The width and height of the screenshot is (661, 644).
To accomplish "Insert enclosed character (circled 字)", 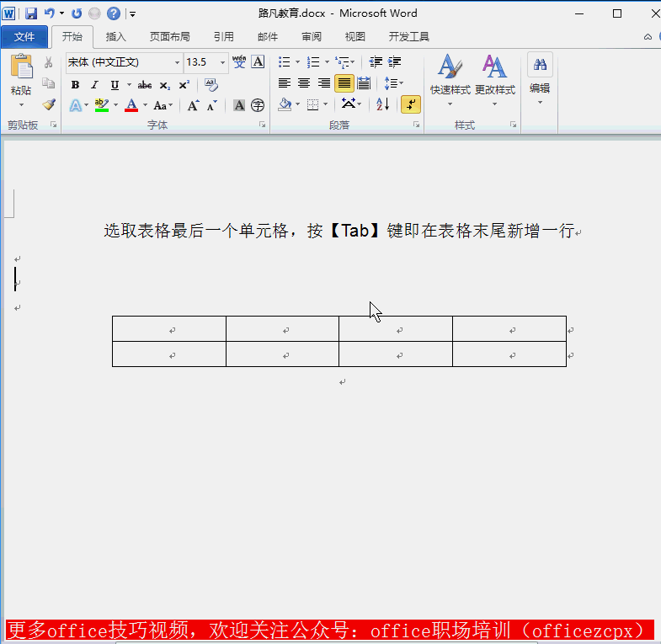I will 258,105.
